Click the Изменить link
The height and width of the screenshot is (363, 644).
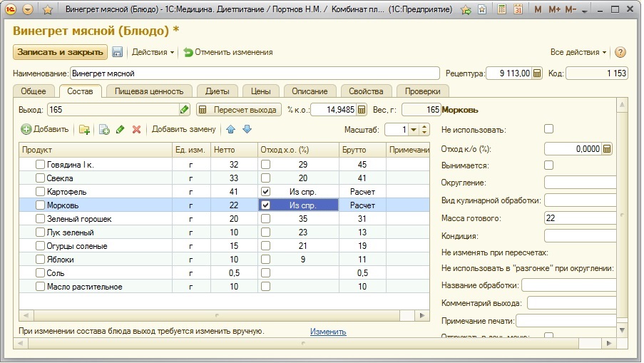click(x=327, y=332)
